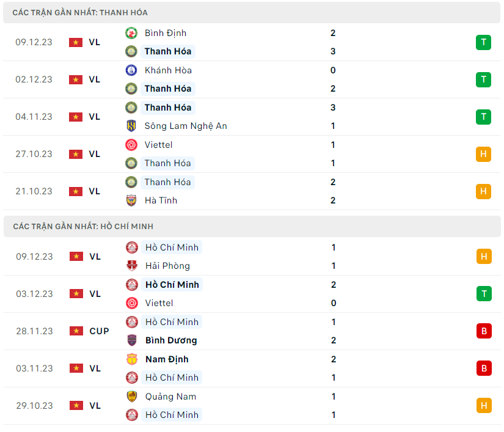
Task: Open the Viettel team link in 27.10.23 match
Action: tap(158, 145)
